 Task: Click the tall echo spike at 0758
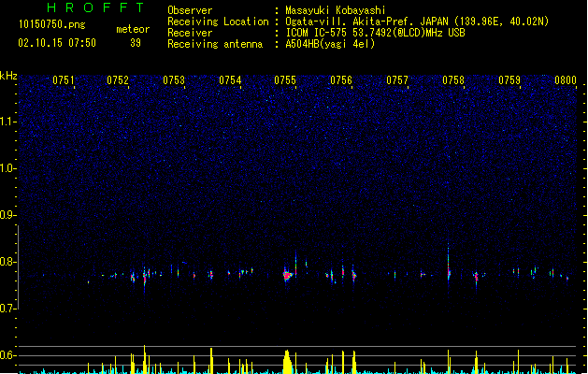[x=448, y=263]
